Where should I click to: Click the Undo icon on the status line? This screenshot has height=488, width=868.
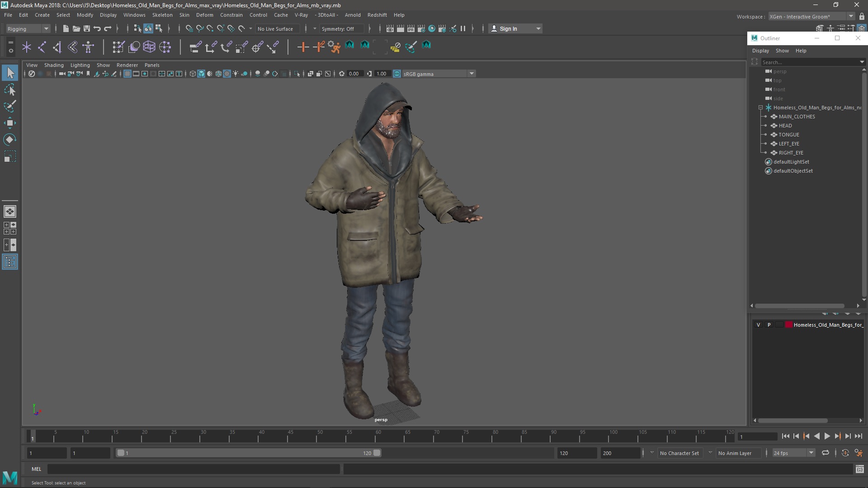coord(97,28)
